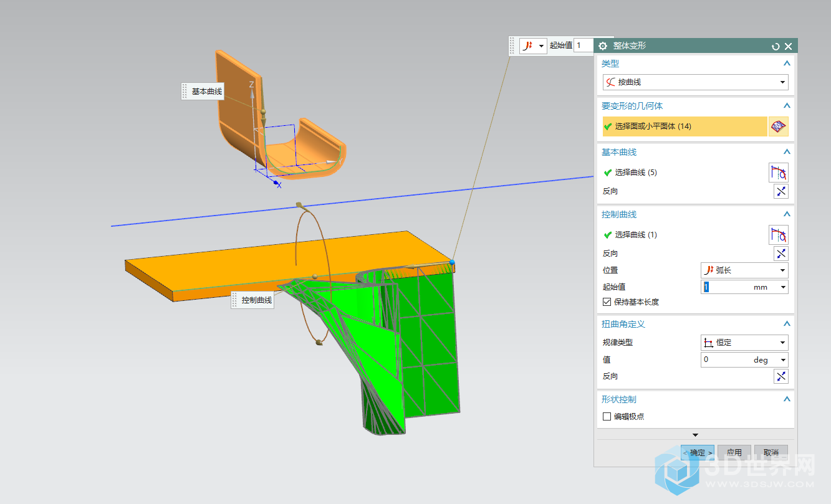Click the 应用 button

pyautogui.click(x=734, y=453)
